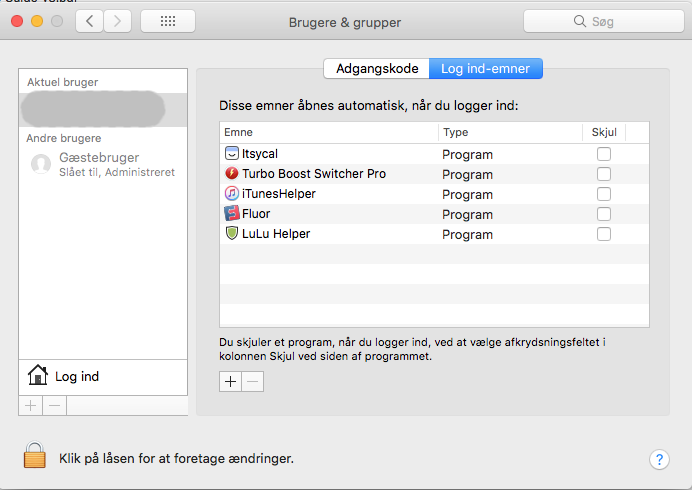Go forward with the right arrow
The image size is (692, 490).
coord(117,21)
